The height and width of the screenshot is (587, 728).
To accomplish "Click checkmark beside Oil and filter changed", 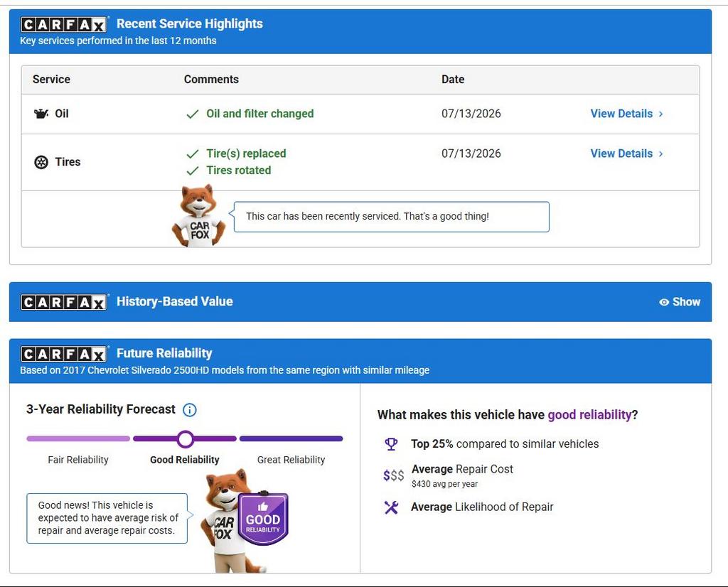I will click(x=192, y=114).
